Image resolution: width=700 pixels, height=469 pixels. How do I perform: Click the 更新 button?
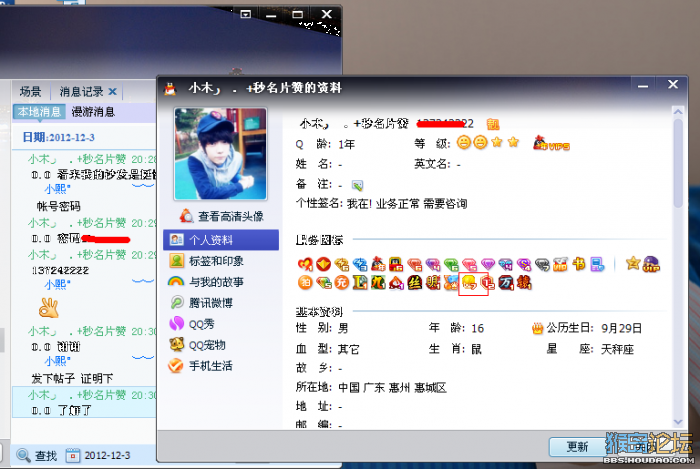[577, 447]
